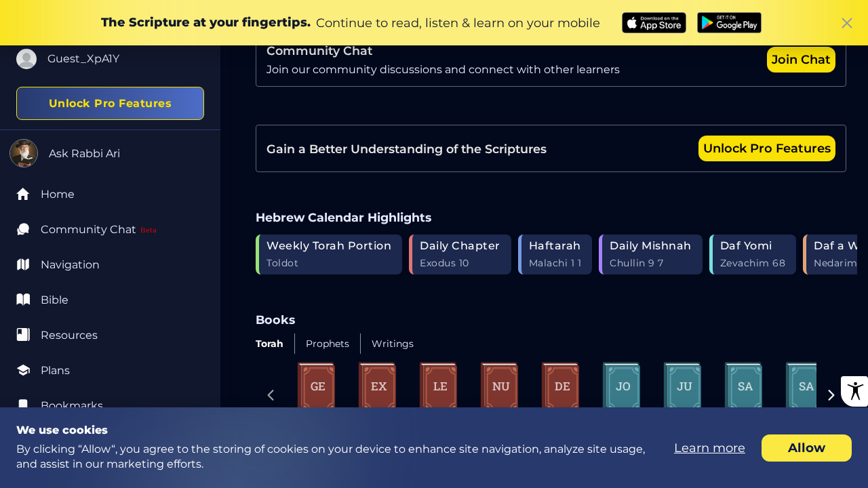Open the Google Play badge
This screenshot has height=488, width=868.
(729, 23)
